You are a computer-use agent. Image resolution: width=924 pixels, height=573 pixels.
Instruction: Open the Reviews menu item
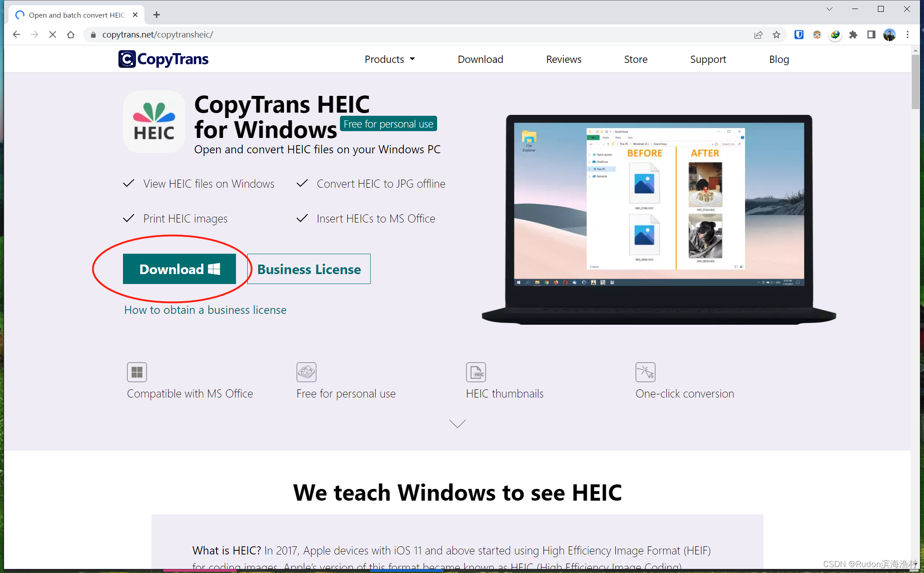click(x=563, y=59)
